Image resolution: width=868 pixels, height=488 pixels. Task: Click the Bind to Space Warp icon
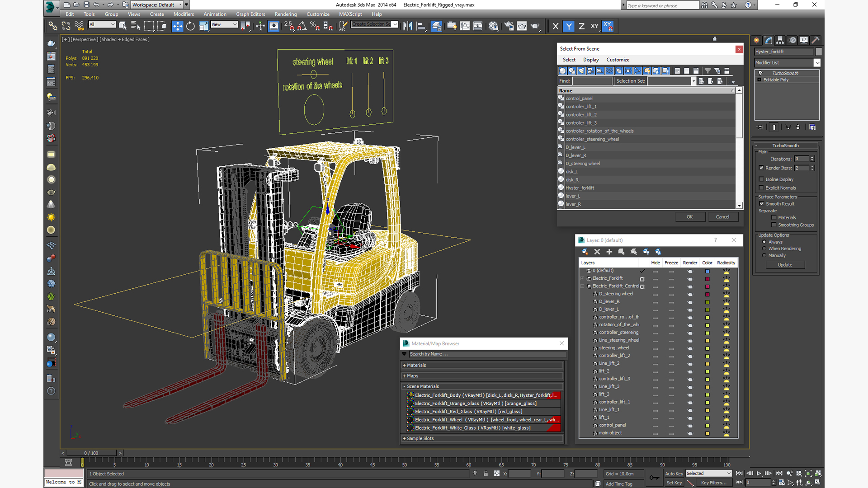pyautogui.click(x=79, y=26)
